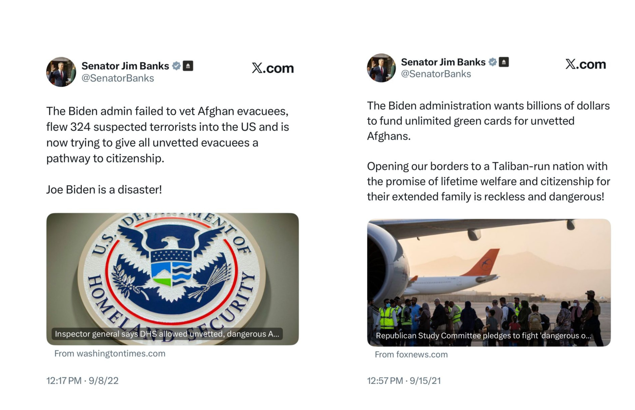This screenshot has width=635, height=410.
Task: Click the blue verified badge in the 9/15/21 tweet
Action: point(492,62)
